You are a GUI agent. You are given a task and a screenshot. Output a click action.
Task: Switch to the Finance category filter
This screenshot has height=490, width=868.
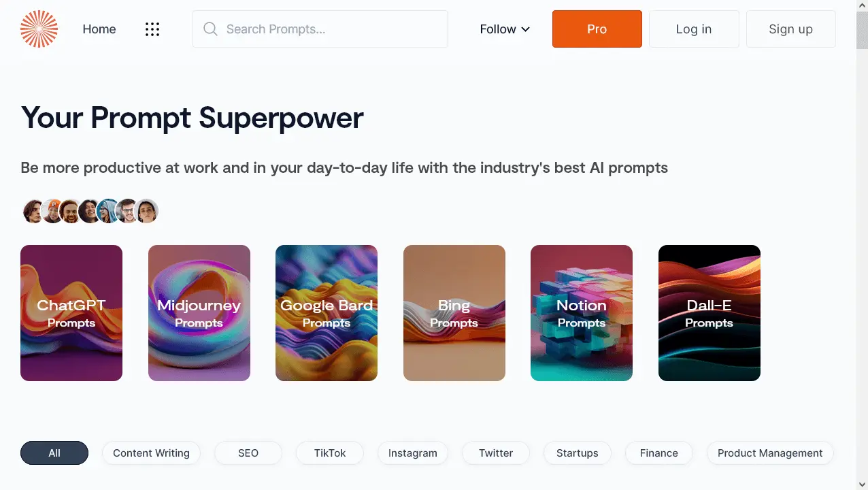click(658, 453)
